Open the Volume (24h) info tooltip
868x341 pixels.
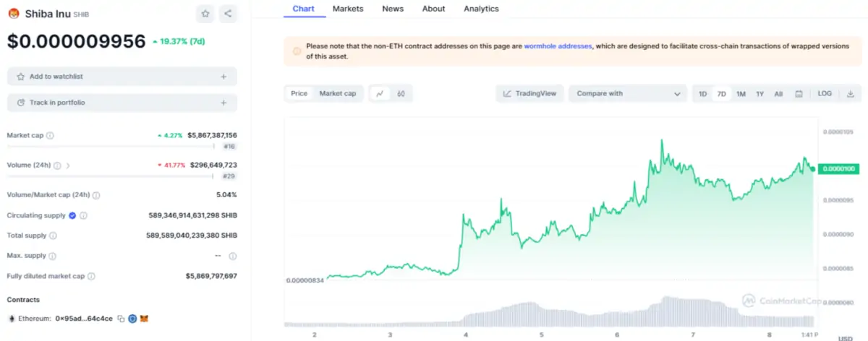(57, 165)
